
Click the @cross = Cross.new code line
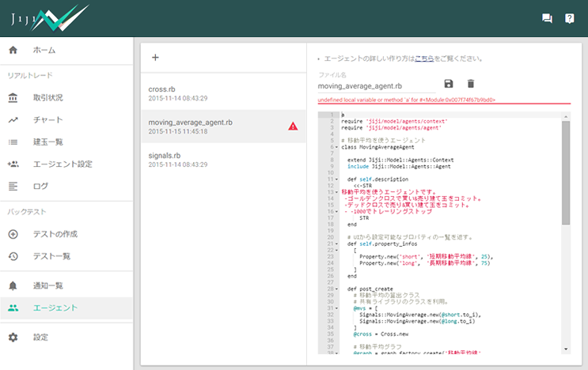pyautogui.click(x=381, y=334)
